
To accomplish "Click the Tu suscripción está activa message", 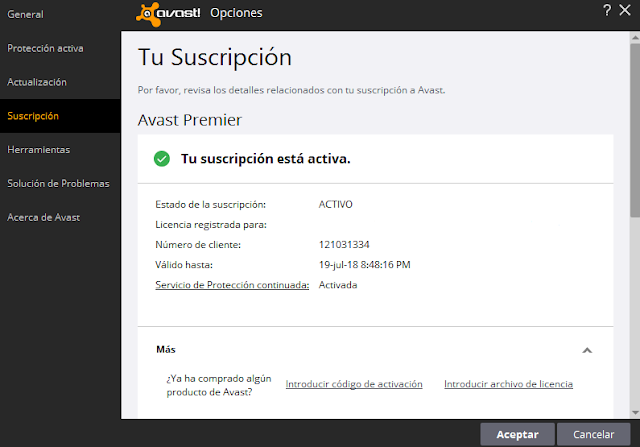I will tap(266, 159).
